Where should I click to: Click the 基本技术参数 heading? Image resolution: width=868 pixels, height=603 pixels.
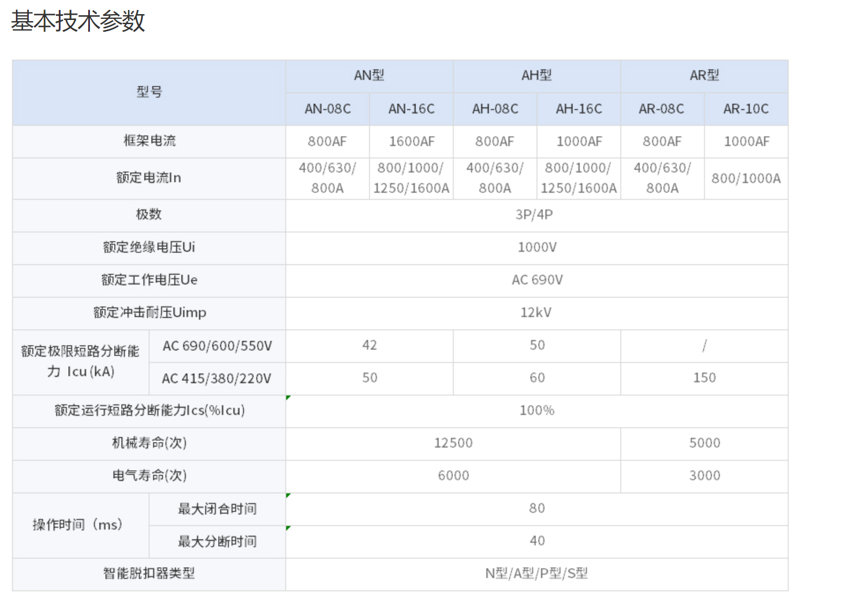pyautogui.click(x=78, y=21)
